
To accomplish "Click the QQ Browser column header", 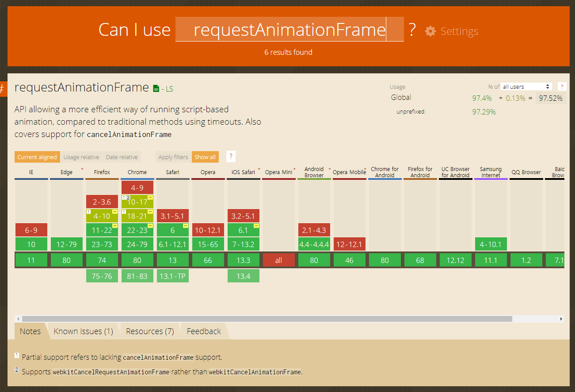I will point(526,172).
